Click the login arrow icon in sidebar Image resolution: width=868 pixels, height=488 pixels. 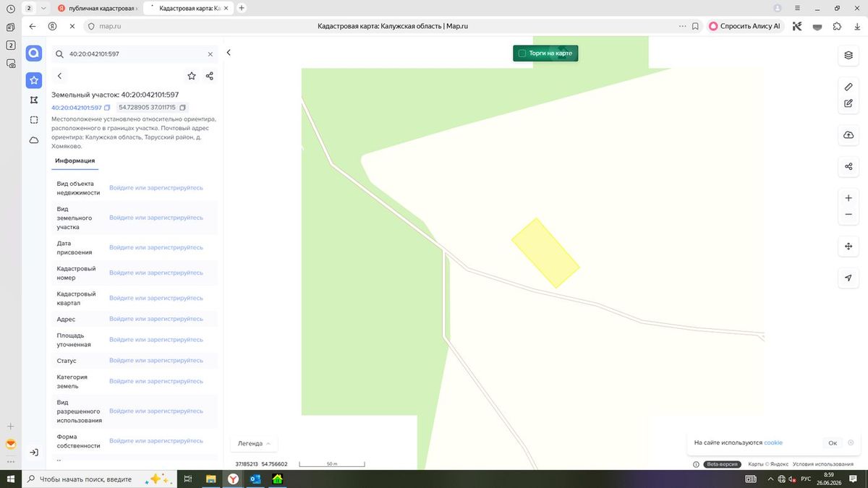click(x=34, y=453)
